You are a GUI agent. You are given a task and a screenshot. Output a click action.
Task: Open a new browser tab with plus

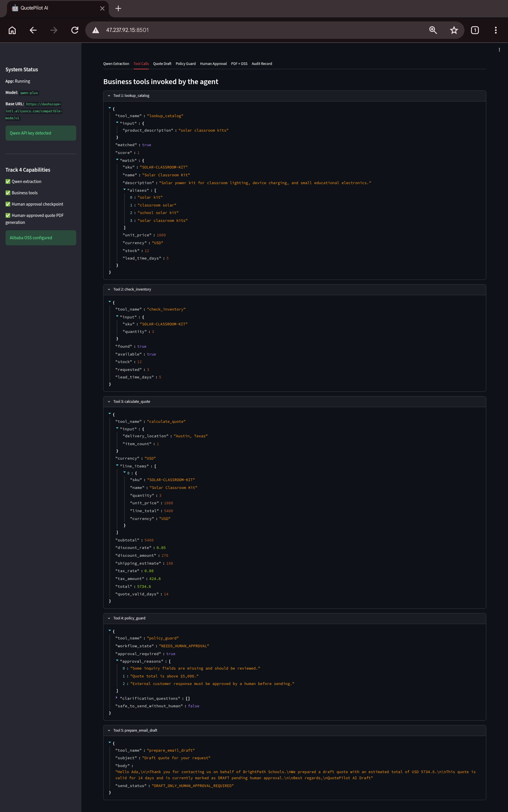(x=118, y=8)
